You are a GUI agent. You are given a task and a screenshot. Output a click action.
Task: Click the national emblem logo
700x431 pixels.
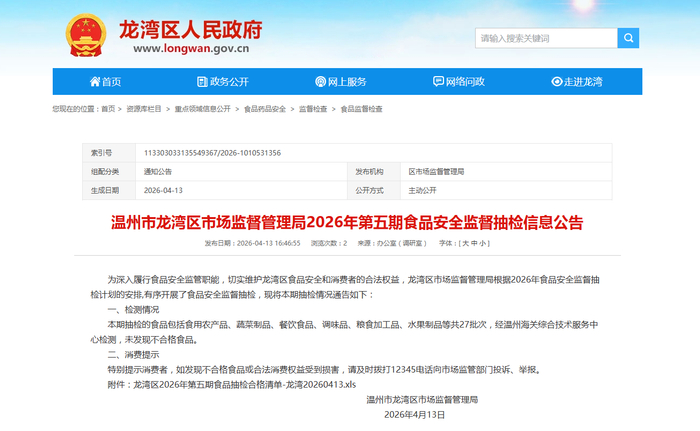tap(86, 35)
